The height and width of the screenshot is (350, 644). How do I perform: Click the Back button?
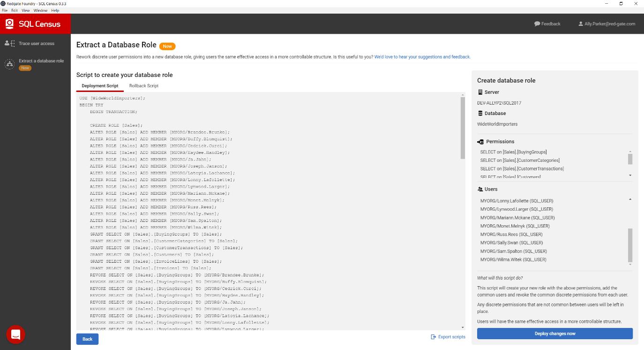tap(87, 339)
